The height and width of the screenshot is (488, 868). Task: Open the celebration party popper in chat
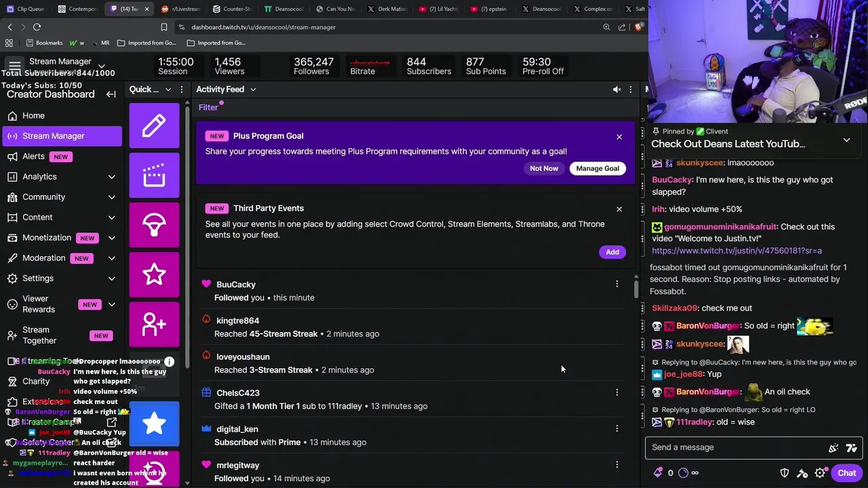[x=833, y=447]
